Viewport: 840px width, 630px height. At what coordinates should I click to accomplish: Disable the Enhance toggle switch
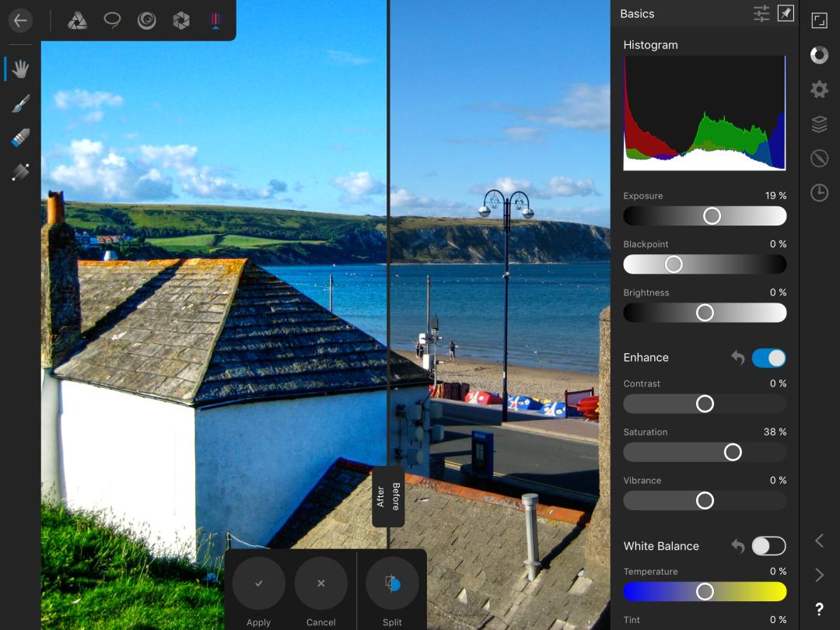point(768,358)
